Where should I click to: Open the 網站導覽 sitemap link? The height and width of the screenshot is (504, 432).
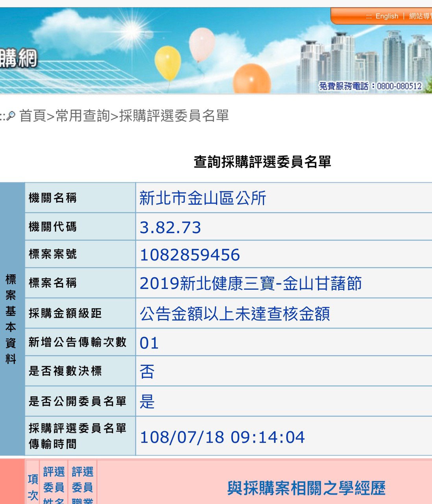click(420, 16)
